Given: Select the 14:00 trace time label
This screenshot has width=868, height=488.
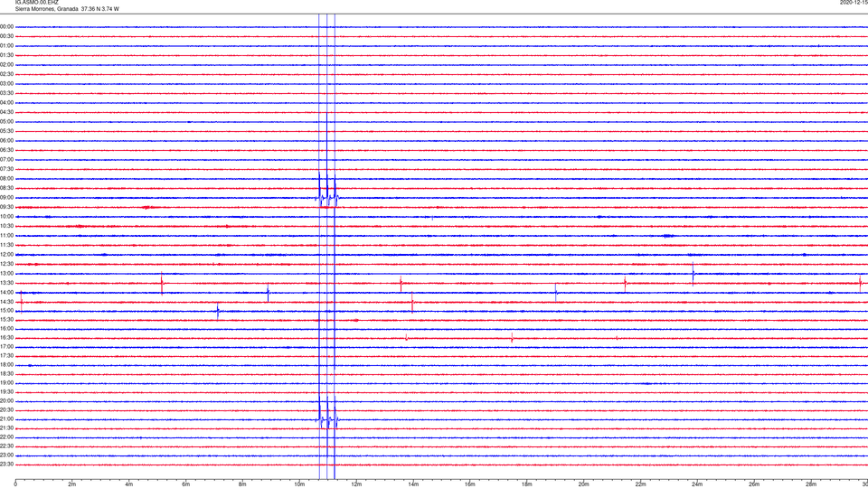Looking at the screenshot, I should pyautogui.click(x=6, y=292).
